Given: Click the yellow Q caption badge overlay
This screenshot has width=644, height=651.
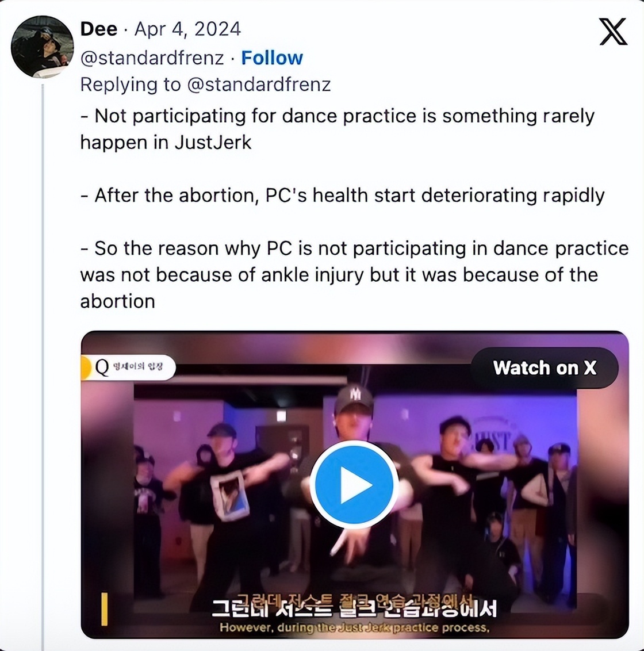Looking at the screenshot, I should click(128, 367).
